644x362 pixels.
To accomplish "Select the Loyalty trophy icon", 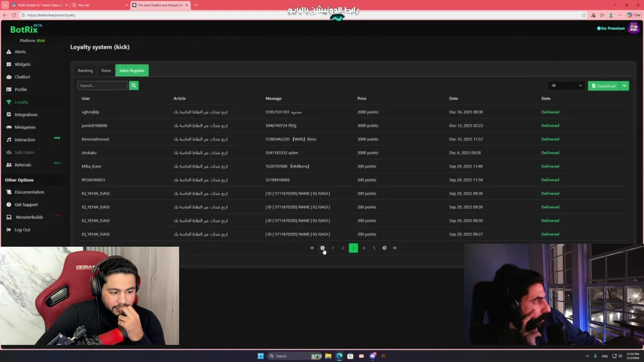I will tap(9, 102).
